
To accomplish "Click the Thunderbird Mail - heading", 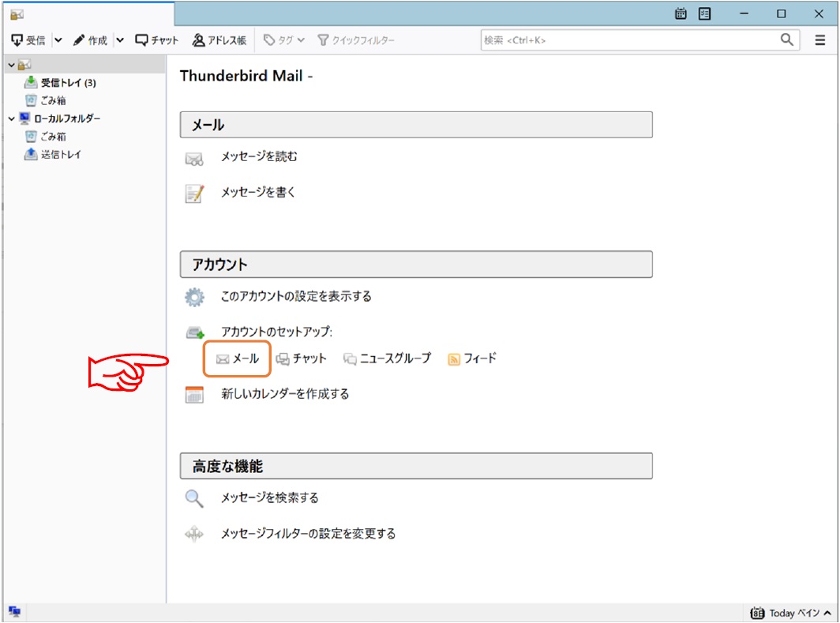I will pyautogui.click(x=246, y=76).
